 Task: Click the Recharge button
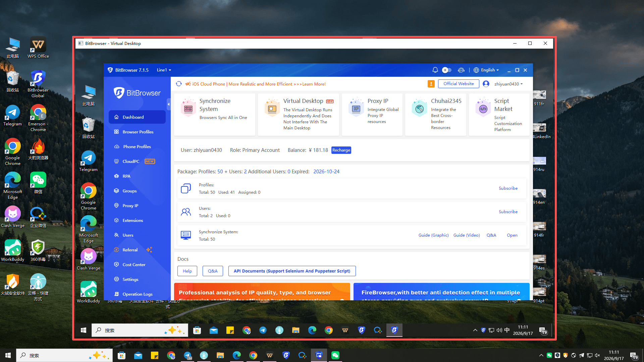[x=341, y=150]
